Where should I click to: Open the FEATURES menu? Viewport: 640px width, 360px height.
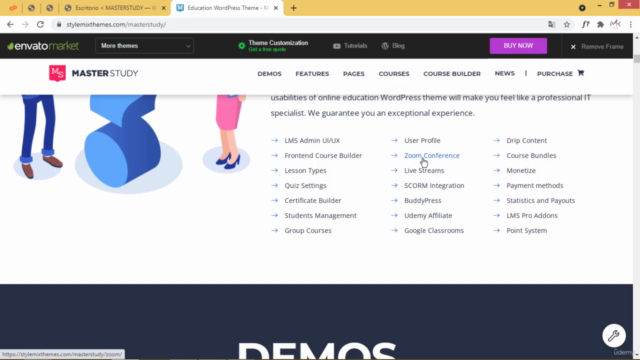click(312, 73)
